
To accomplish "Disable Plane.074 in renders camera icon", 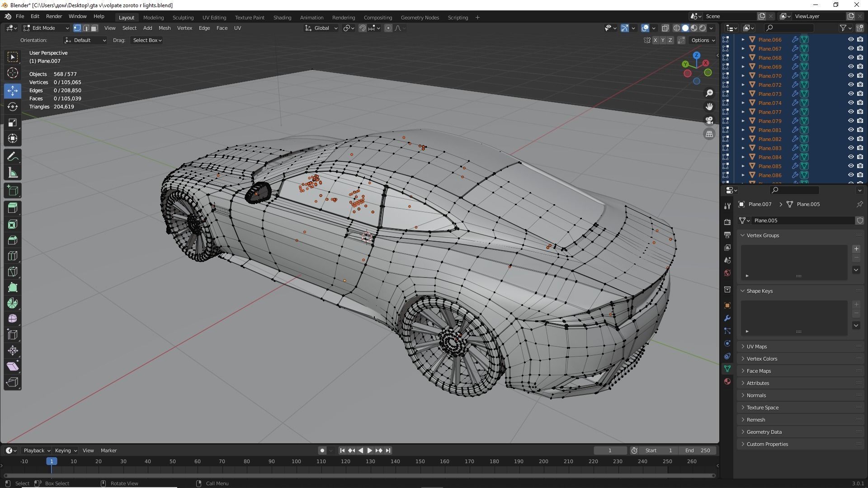I will [x=860, y=103].
